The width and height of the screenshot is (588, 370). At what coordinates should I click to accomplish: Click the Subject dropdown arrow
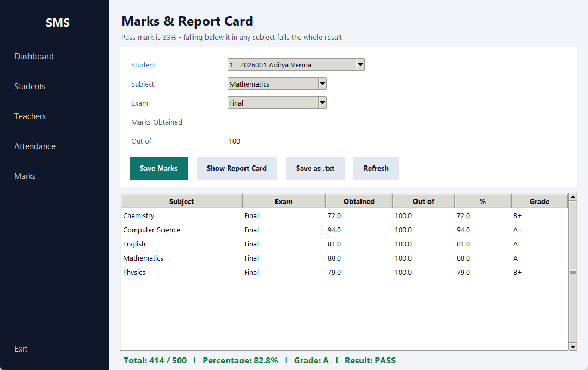pyautogui.click(x=322, y=84)
